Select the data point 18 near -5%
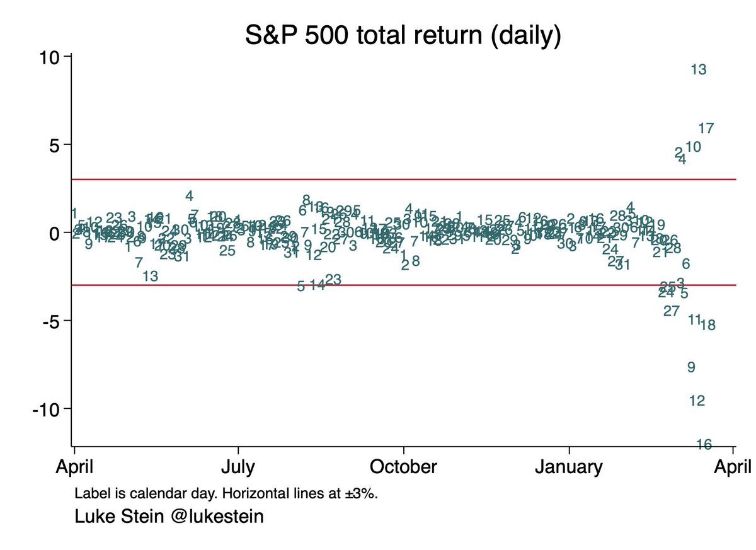Viewport: 756px width, 550px height. [x=707, y=325]
